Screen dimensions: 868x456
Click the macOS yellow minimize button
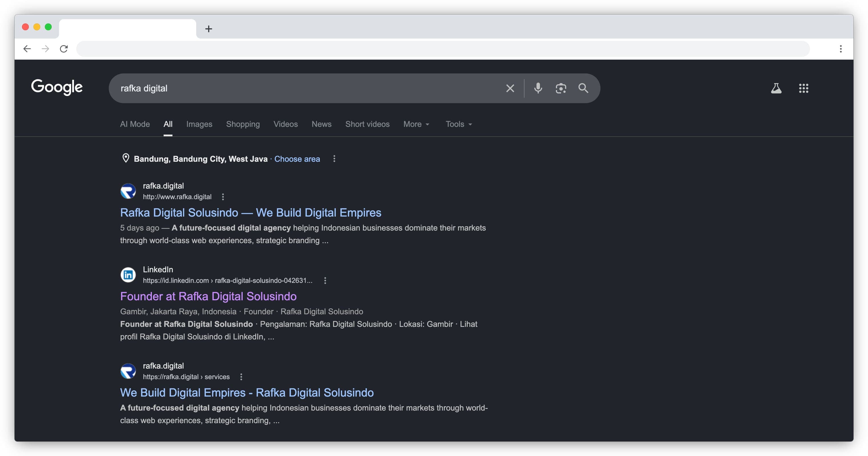coord(37,27)
